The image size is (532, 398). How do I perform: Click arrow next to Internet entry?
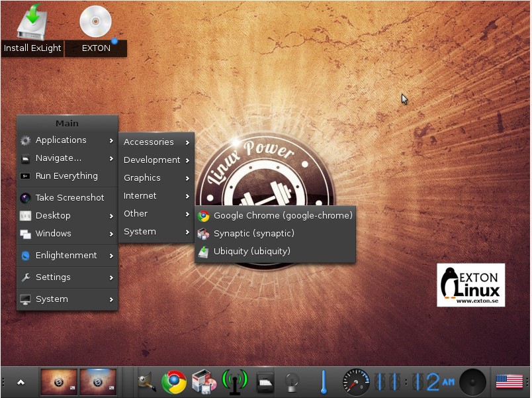point(187,196)
